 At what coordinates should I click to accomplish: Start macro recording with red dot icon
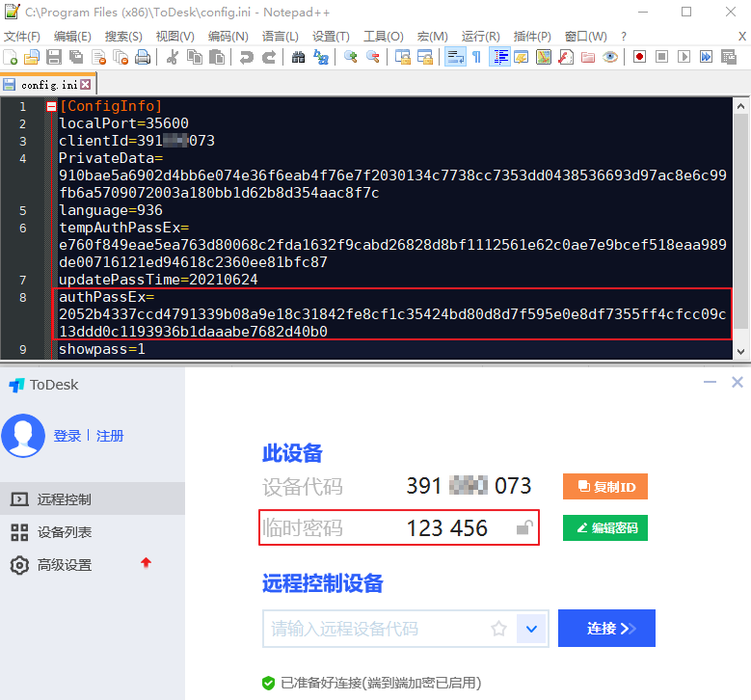639,57
